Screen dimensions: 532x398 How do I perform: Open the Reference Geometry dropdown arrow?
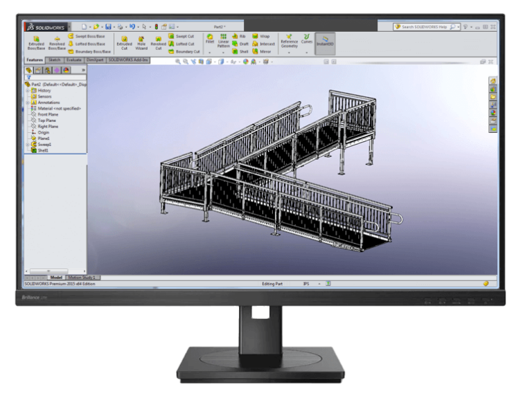tap(289, 53)
